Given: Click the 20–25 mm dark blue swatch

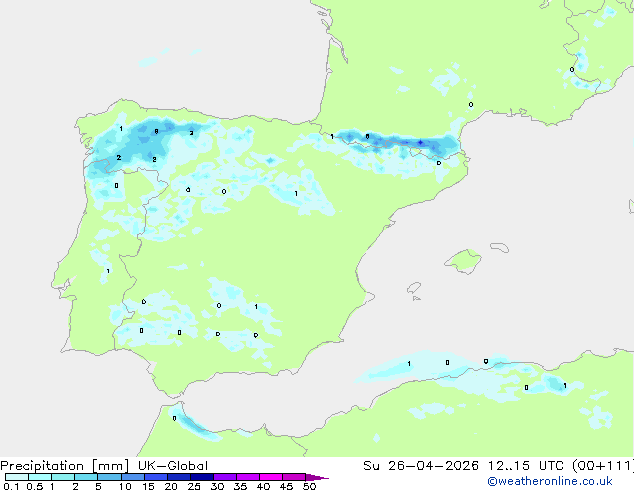Looking at the screenshot, I should pos(178,477).
